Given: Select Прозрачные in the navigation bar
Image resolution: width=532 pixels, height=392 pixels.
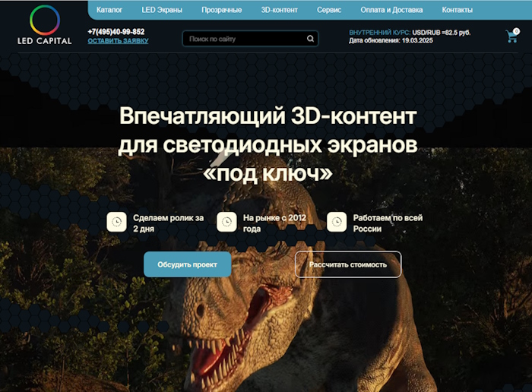Looking at the screenshot, I should tap(222, 10).
